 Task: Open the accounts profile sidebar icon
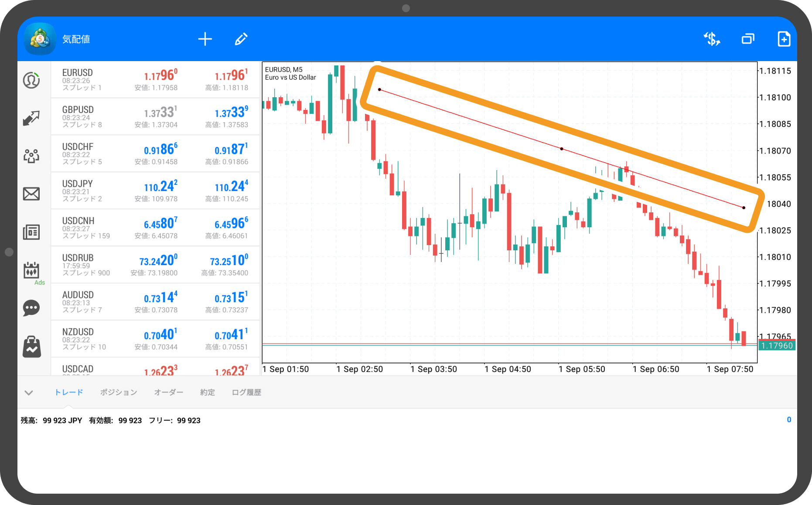coord(31,80)
